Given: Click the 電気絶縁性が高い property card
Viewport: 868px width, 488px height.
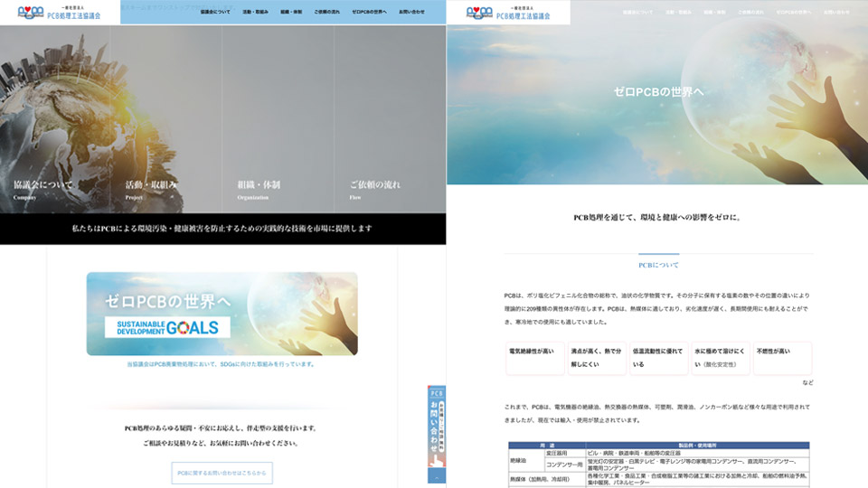Looking at the screenshot, I should pos(534,357).
